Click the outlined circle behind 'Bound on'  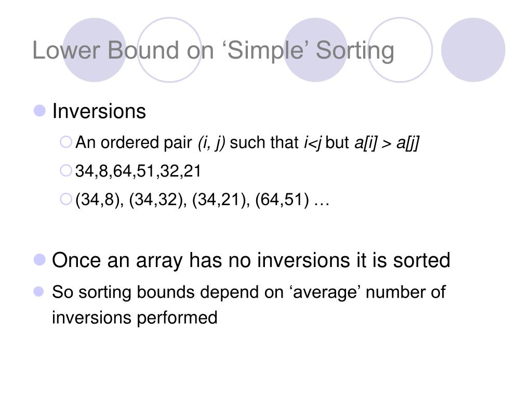(169, 50)
